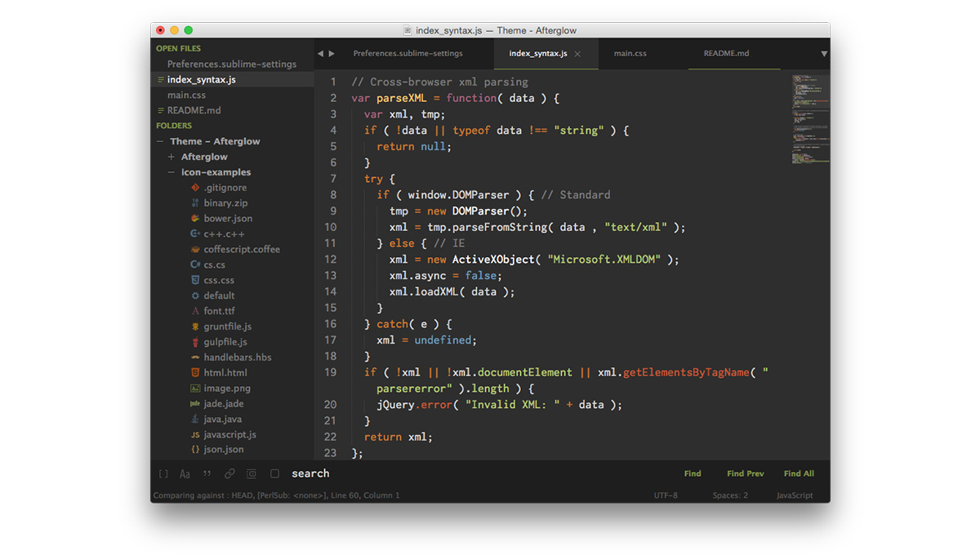Open the UTF-8 encoding menu
The width and height of the screenshot is (980, 555).
click(x=666, y=495)
